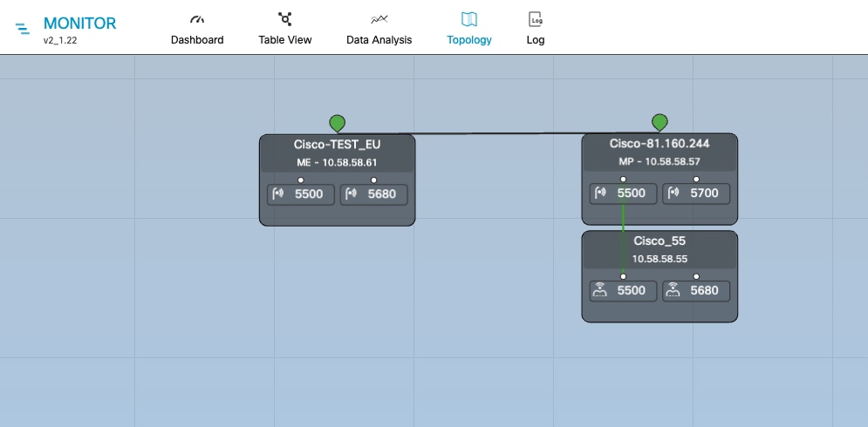Click the Log file icon
This screenshot has height=427, width=868.
pyautogui.click(x=536, y=19)
